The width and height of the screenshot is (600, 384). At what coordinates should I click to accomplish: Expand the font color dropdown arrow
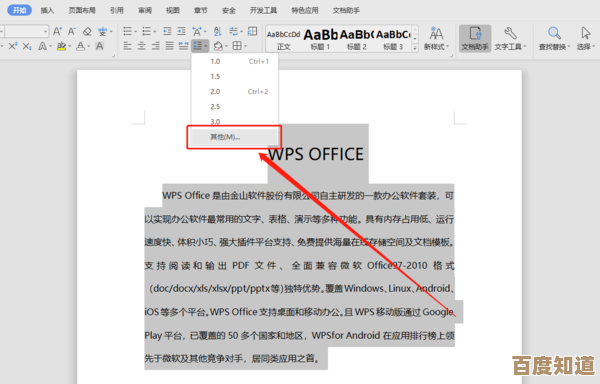pos(88,47)
